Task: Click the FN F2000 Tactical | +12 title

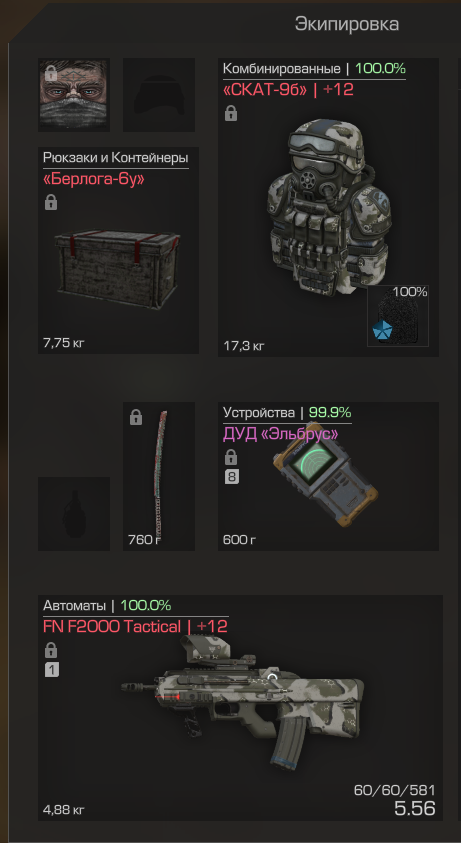Action: 135,626
